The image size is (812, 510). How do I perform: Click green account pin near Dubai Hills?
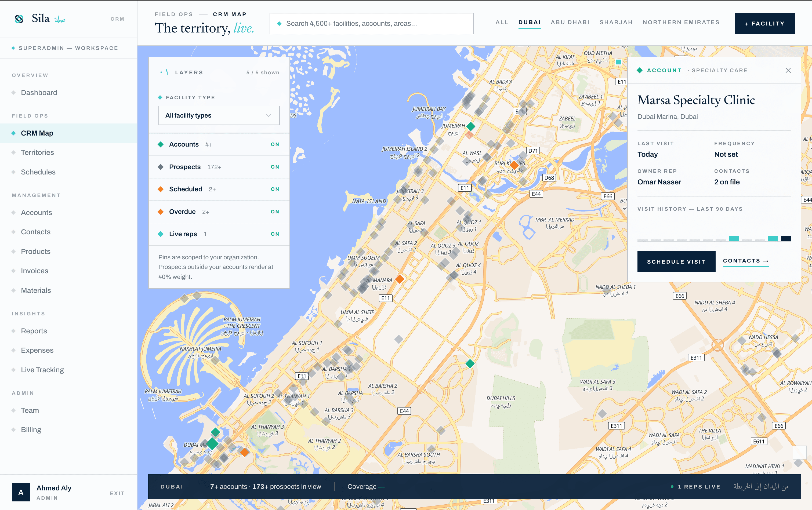click(x=470, y=363)
